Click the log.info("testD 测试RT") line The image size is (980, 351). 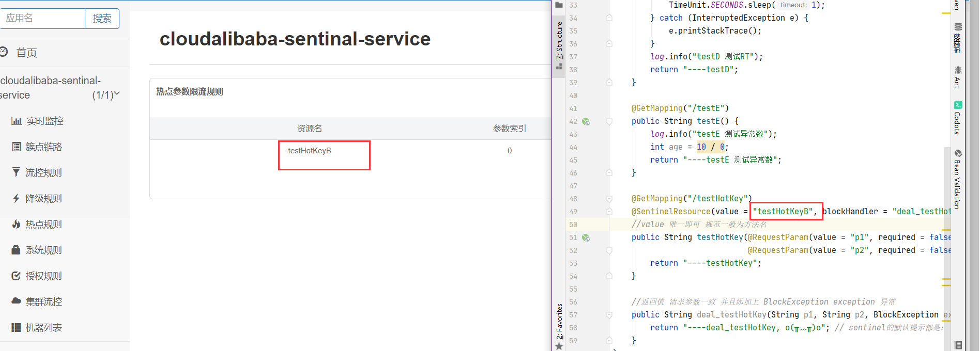707,57
